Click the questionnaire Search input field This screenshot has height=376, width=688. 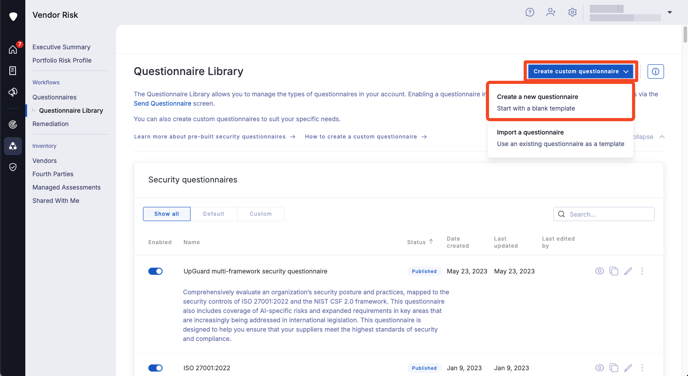(x=604, y=214)
